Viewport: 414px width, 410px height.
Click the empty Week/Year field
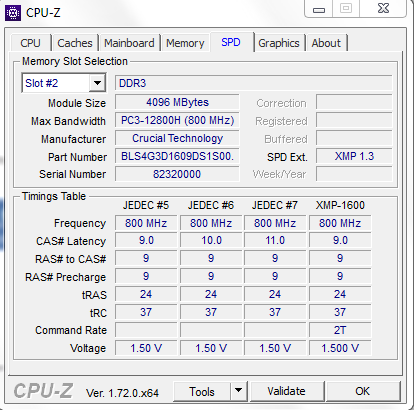tap(354, 174)
